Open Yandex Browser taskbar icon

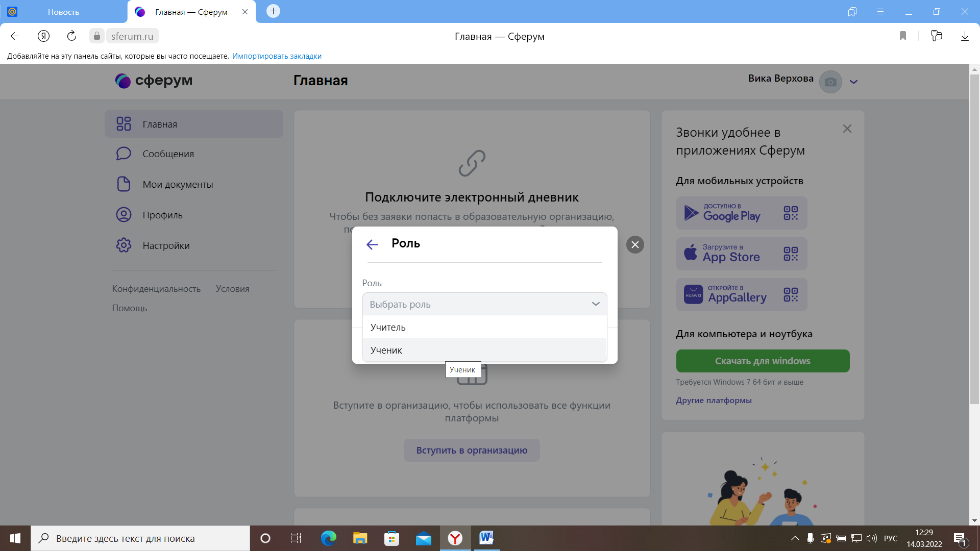coord(455,538)
